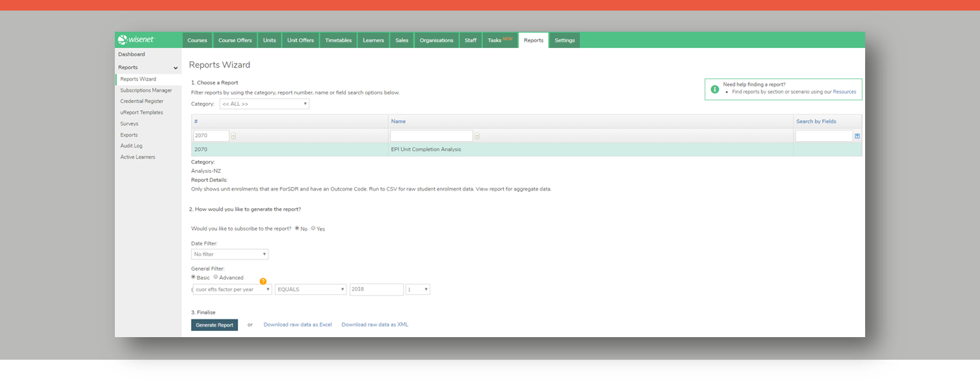Choose the Basic general filter option
Viewport: 980px width, 383px height.
(x=193, y=277)
